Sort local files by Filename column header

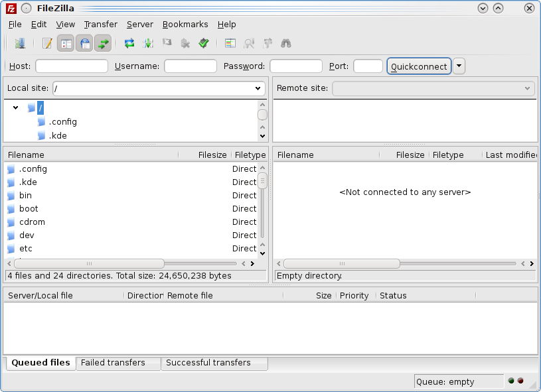pos(27,155)
